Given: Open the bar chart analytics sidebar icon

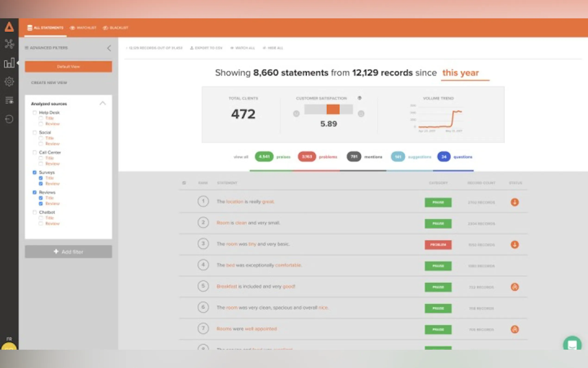Looking at the screenshot, I should click(x=9, y=63).
